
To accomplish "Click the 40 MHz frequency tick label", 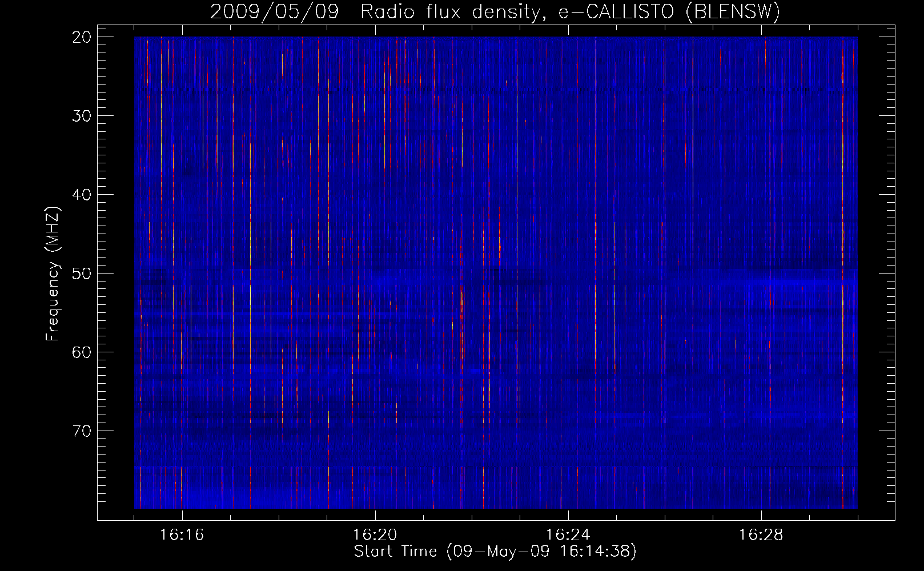I will pos(82,195).
